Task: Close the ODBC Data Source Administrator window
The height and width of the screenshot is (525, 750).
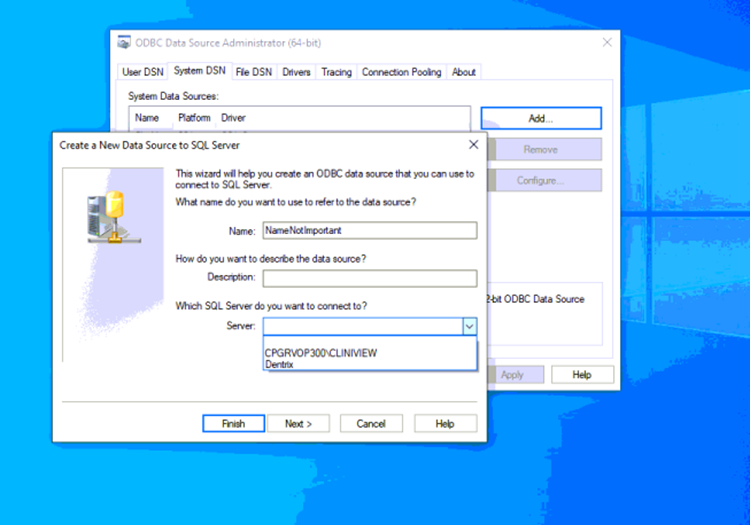Action: 607,43
